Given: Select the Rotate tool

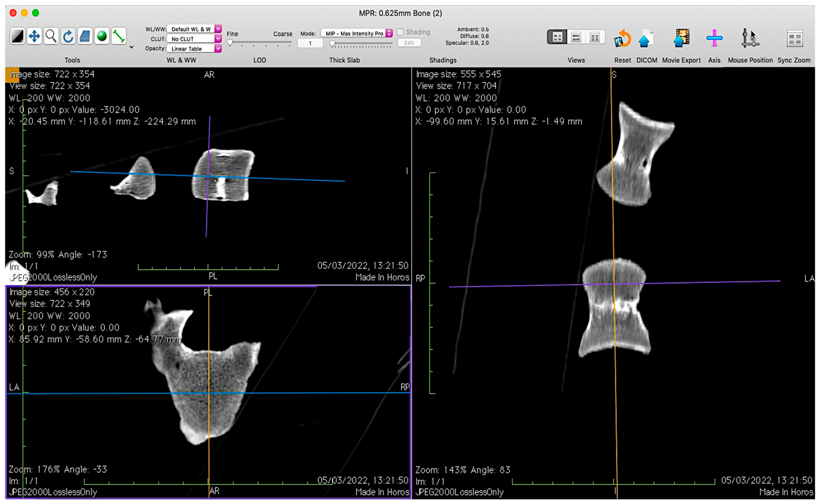Looking at the screenshot, I should coord(68,36).
